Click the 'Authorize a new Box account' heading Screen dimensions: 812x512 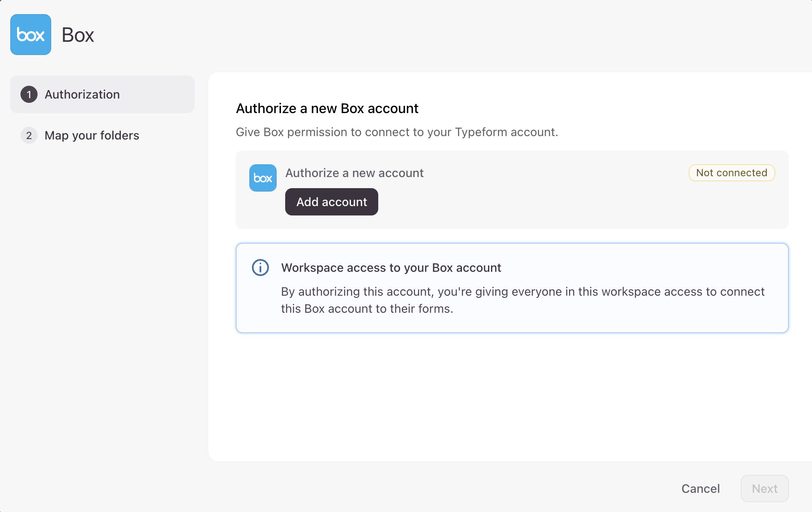[327, 108]
